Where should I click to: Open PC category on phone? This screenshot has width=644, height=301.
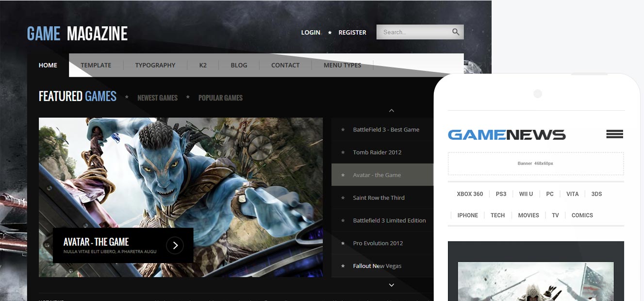[x=549, y=194]
